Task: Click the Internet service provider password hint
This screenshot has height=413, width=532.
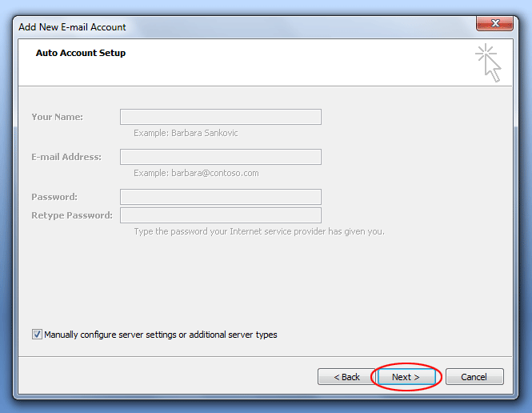Action: pos(259,231)
